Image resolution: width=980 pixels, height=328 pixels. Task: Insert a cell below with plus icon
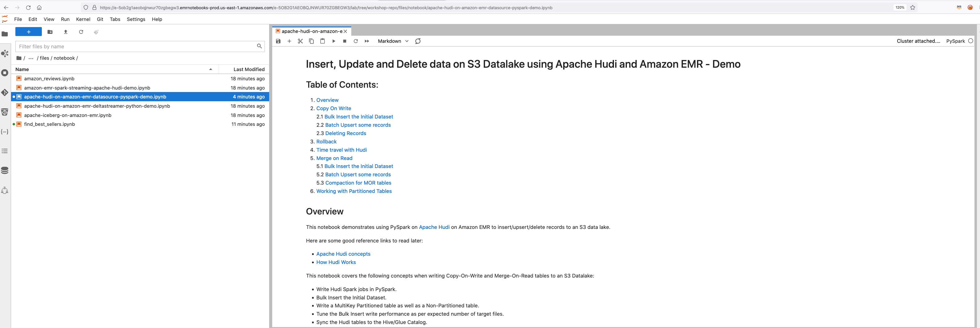(289, 41)
